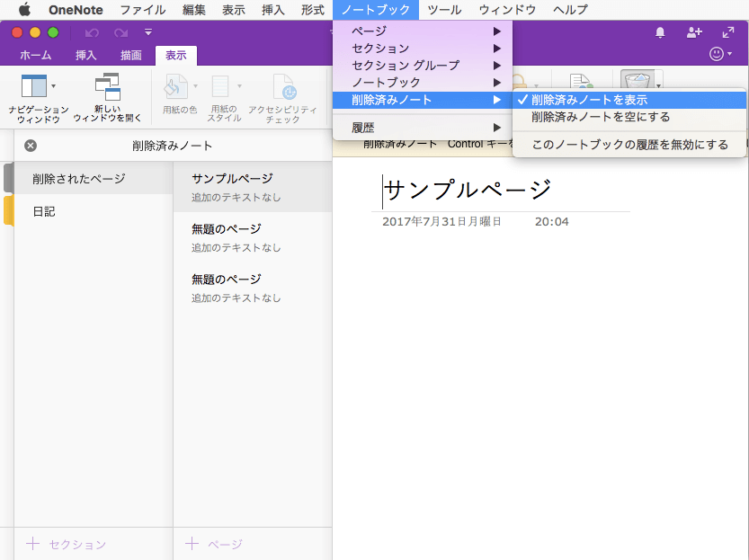The image size is (749, 560).
Task: Click the full screen arrows icon
Action: click(728, 32)
